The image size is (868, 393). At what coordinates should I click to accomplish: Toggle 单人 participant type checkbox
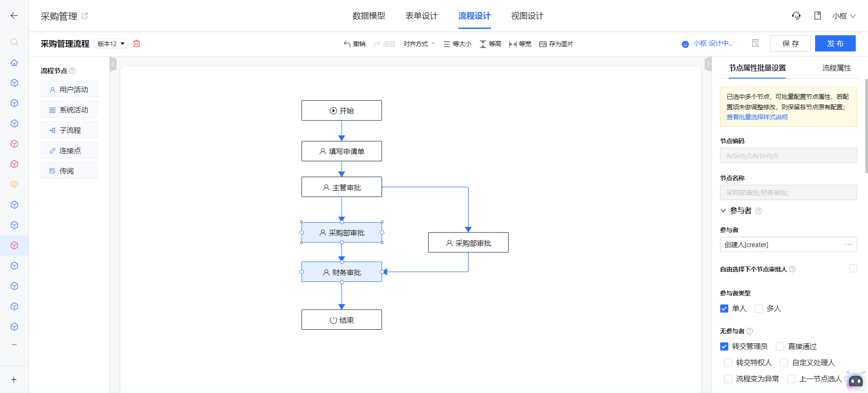pyautogui.click(x=724, y=309)
